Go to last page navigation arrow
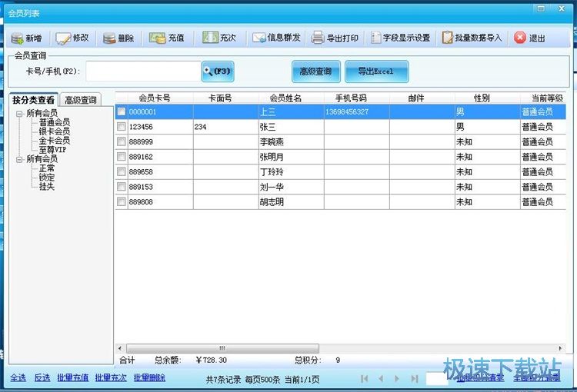This screenshot has width=577, height=392. [415, 378]
